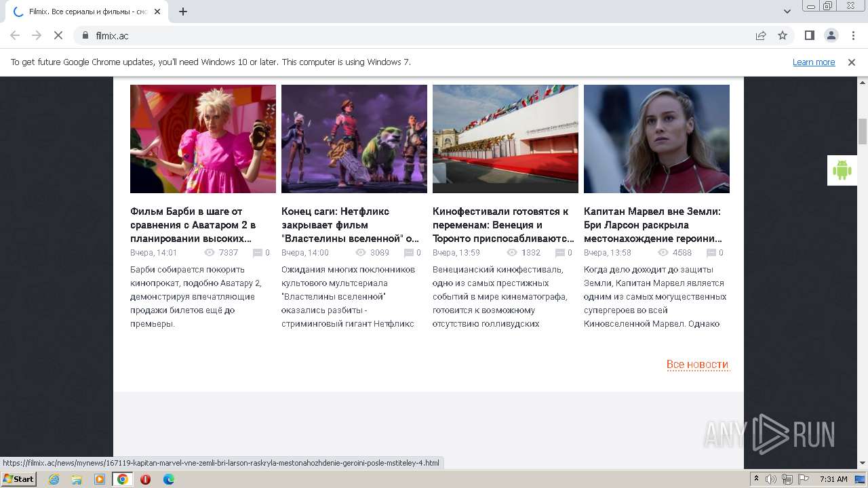Open headline about Barbie film
The height and width of the screenshot is (488, 868).
tap(193, 225)
